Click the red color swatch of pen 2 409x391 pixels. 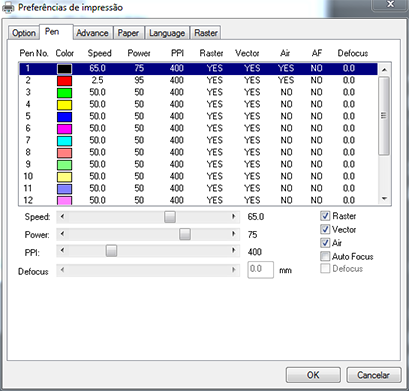(64, 81)
